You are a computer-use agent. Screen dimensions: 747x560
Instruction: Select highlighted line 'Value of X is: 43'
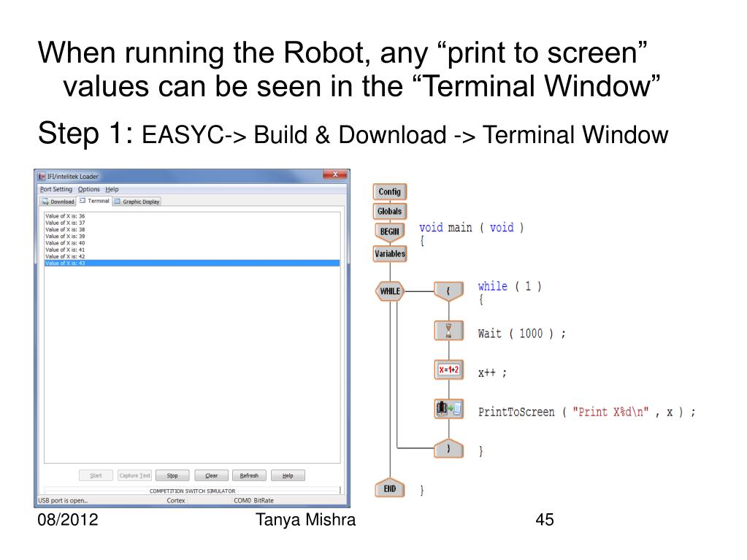click(x=192, y=263)
